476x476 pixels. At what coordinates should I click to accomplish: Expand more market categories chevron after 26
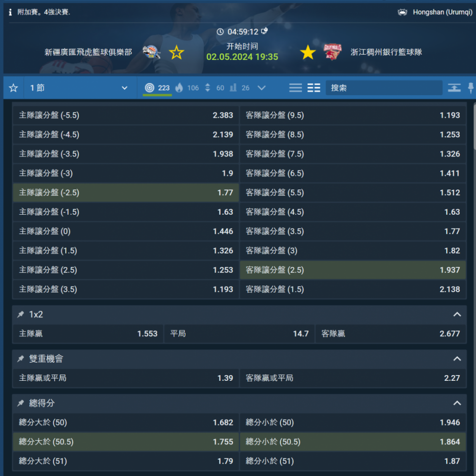[261, 88]
